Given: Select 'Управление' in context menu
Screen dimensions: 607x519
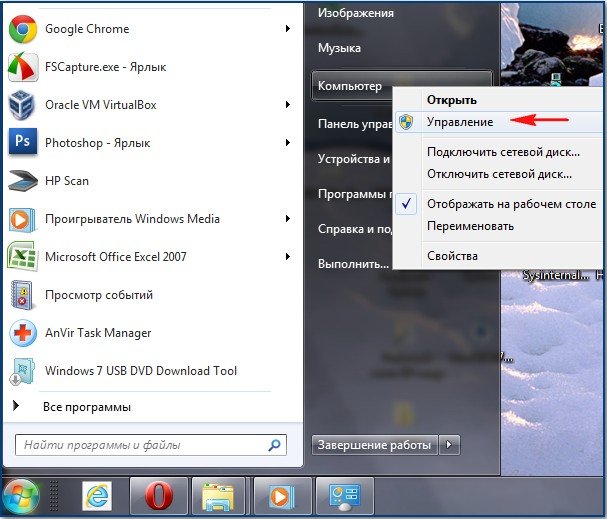Looking at the screenshot, I should pyautogui.click(x=459, y=121).
